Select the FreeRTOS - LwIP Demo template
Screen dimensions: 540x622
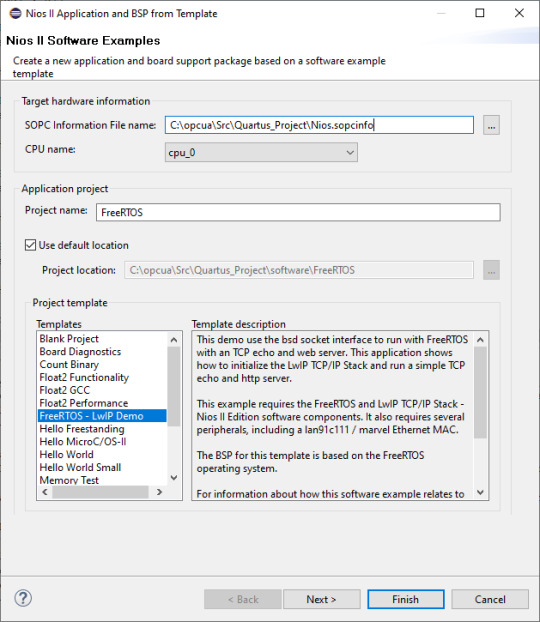click(102, 416)
